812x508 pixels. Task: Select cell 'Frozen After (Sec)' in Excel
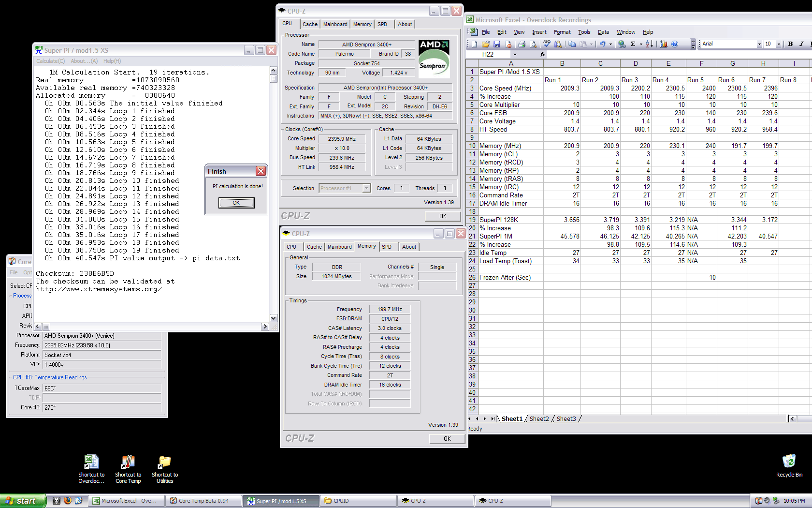[511, 277]
